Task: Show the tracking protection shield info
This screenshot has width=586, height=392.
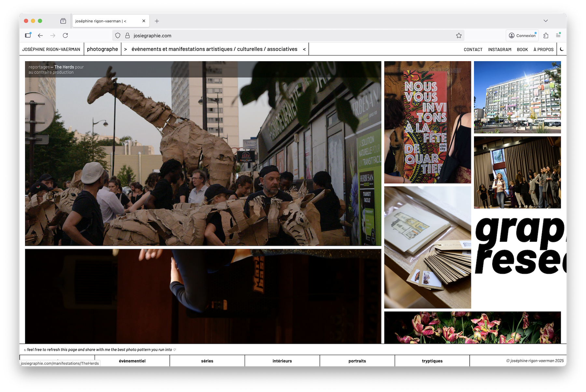Action: point(118,35)
